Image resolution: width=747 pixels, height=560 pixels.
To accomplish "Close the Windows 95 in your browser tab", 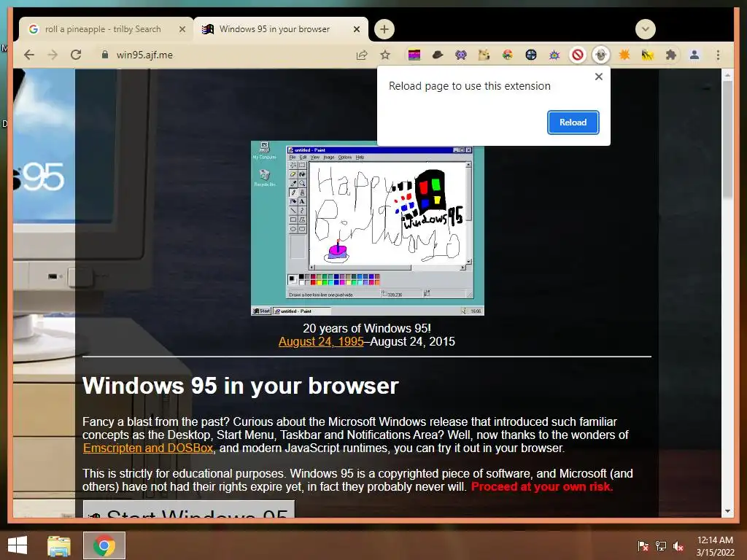I will pos(356,29).
